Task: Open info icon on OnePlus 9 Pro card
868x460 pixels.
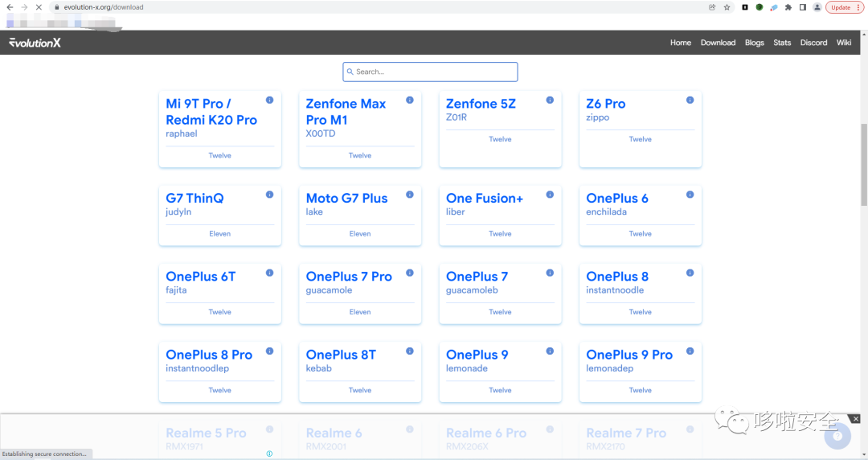Action: point(690,351)
